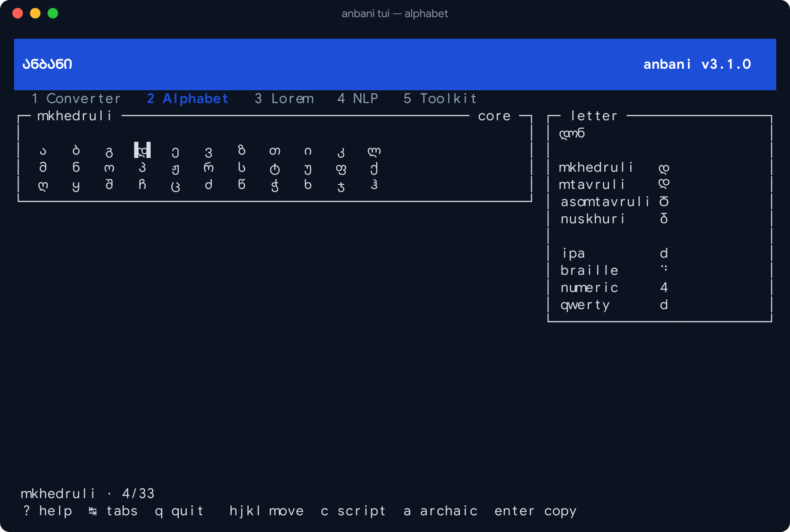Switch to the 1 Converter tab
Viewport: 790px width, 532px height.
pyautogui.click(x=76, y=99)
